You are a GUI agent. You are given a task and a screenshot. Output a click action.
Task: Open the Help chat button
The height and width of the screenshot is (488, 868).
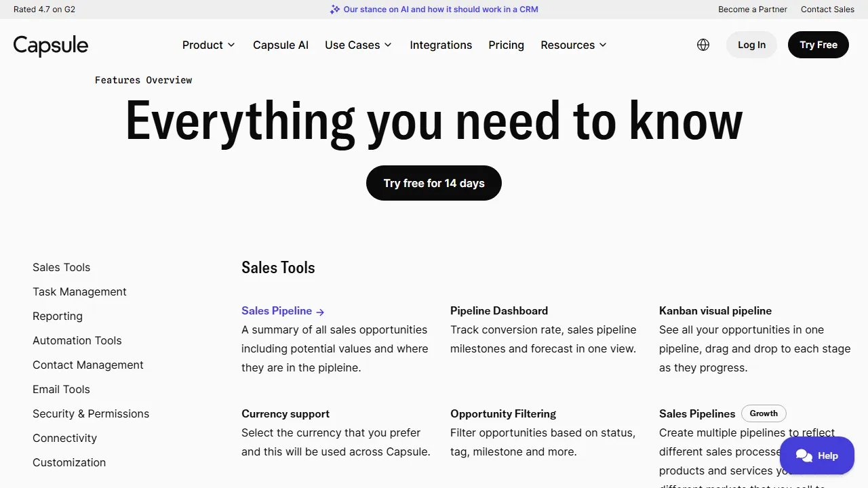[817, 455]
